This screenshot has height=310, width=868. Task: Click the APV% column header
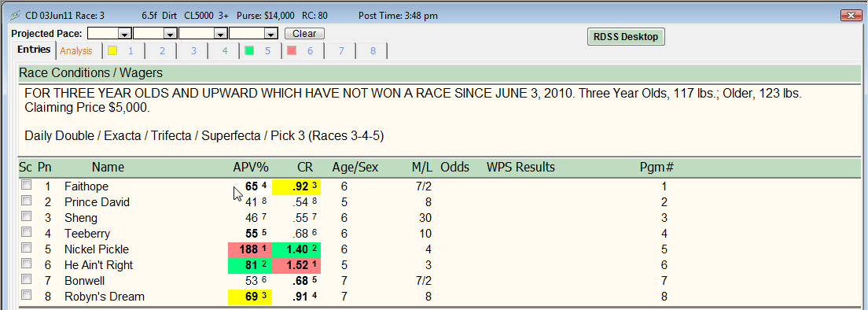[x=251, y=167]
